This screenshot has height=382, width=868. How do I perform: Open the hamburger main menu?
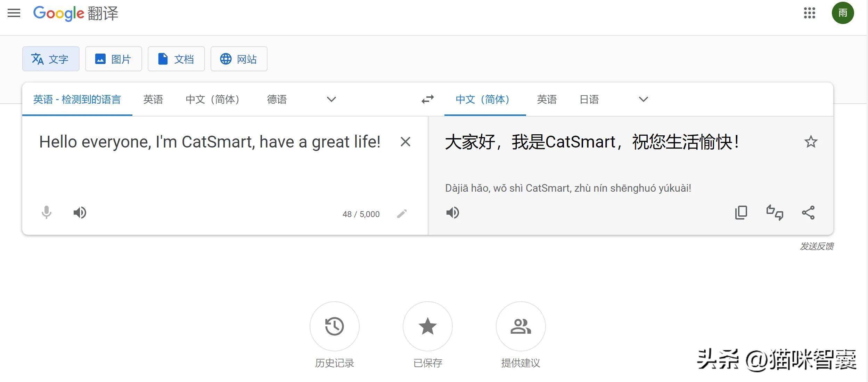tap(14, 13)
